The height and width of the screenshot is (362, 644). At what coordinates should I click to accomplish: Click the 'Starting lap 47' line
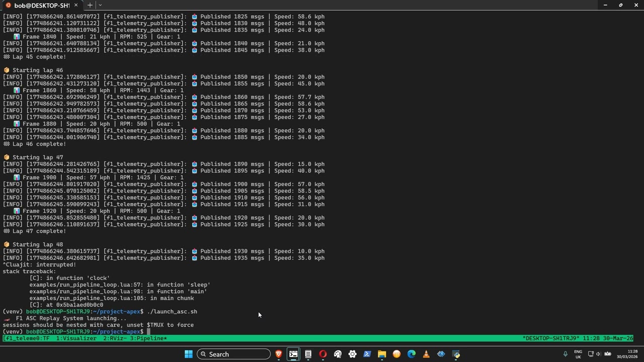pos(33,157)
